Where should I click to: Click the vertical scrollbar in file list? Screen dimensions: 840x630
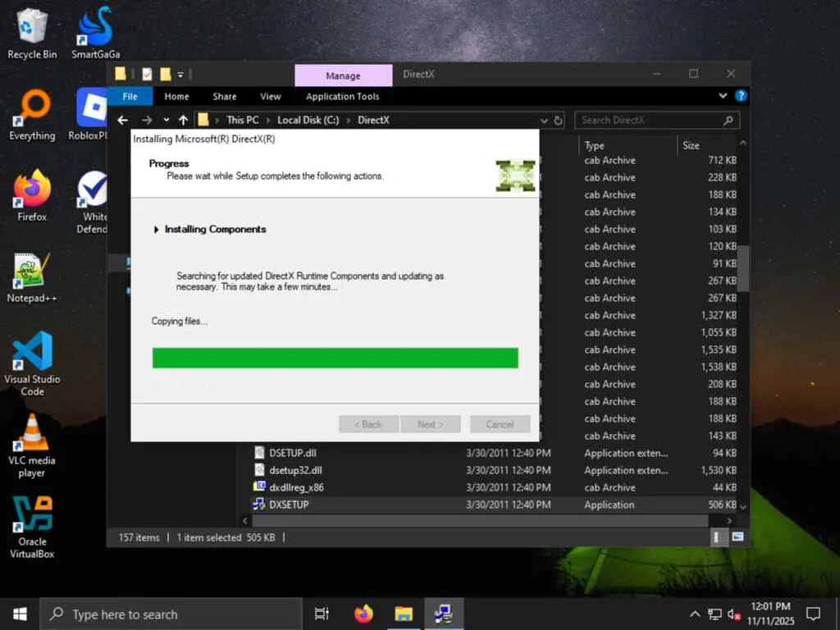point(743,268)
